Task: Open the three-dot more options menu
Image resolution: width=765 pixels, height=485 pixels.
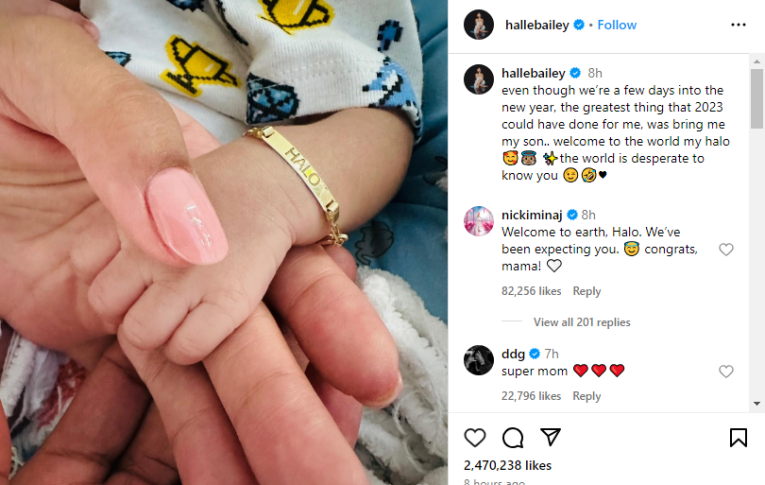Action: [x=738, y=25]
